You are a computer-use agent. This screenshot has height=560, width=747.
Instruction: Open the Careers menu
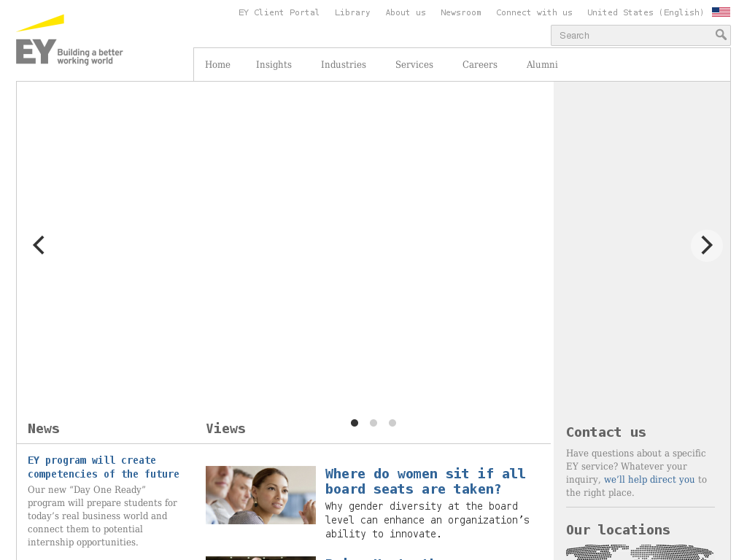pyautogui.click(x=480, y=64)
